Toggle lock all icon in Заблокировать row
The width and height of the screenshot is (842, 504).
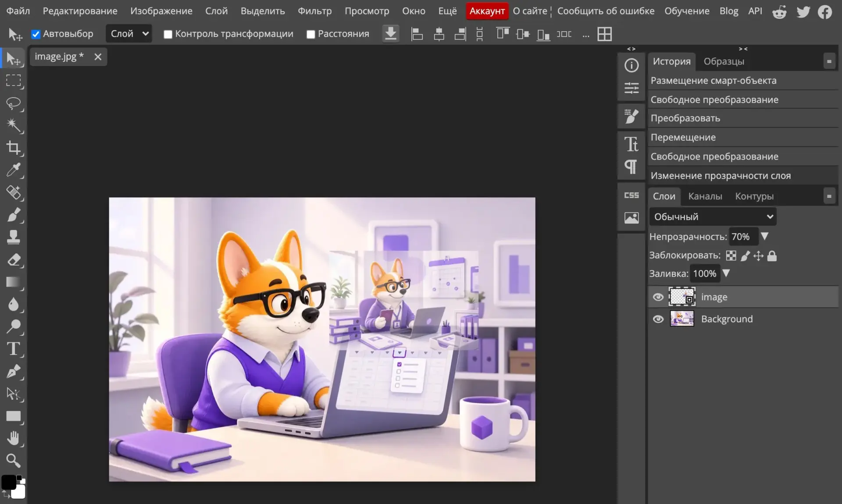coord(772,256)
